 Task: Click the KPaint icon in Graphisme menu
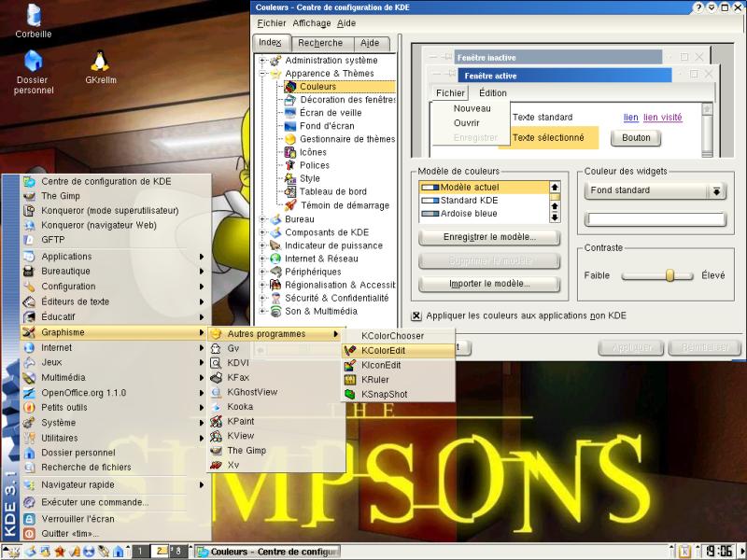click(217, 422)
